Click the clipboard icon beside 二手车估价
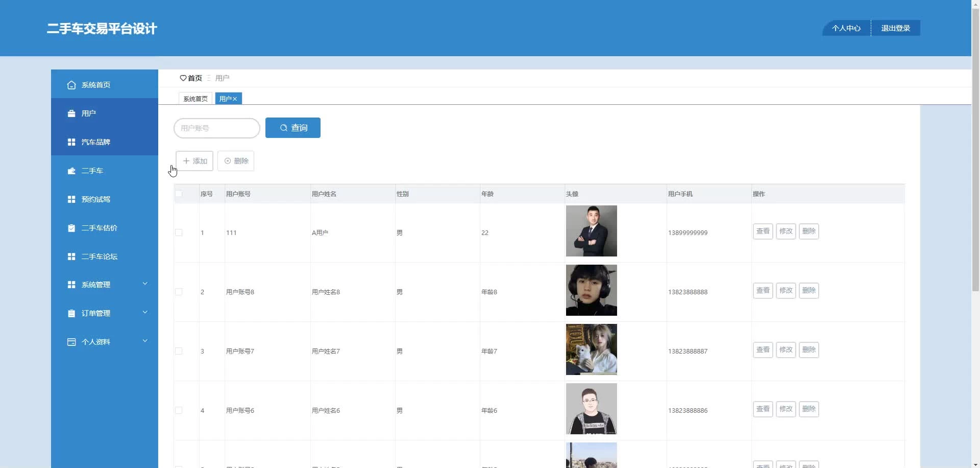980x468 pixels. pyautogui.click(x=71, y=228)
